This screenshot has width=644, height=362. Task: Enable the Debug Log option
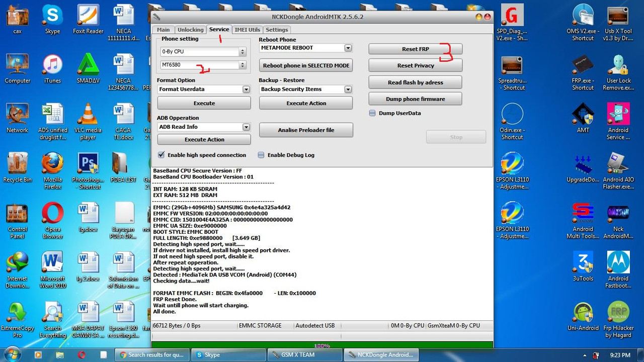pyautogui.click(x=261, y=155)
